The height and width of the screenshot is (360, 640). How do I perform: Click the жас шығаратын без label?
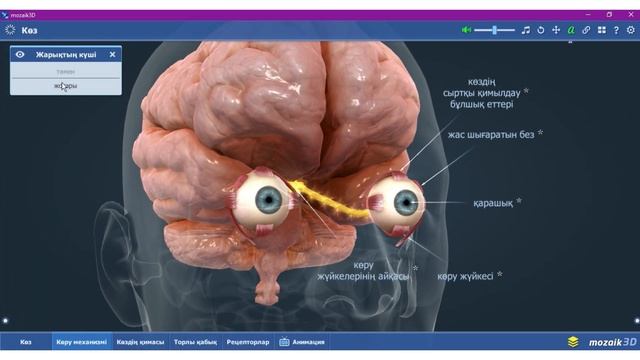491,134
